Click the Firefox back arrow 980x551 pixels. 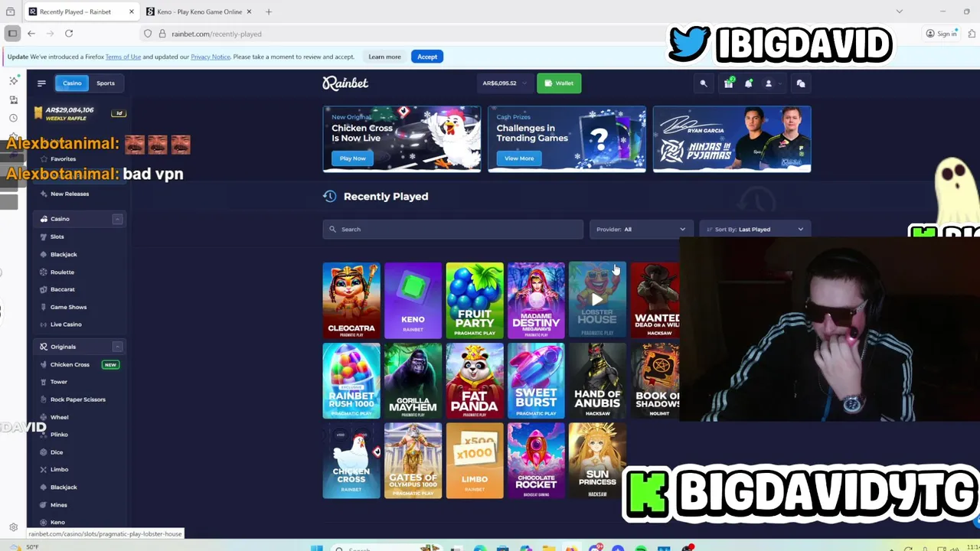click(x=31, y=34)
